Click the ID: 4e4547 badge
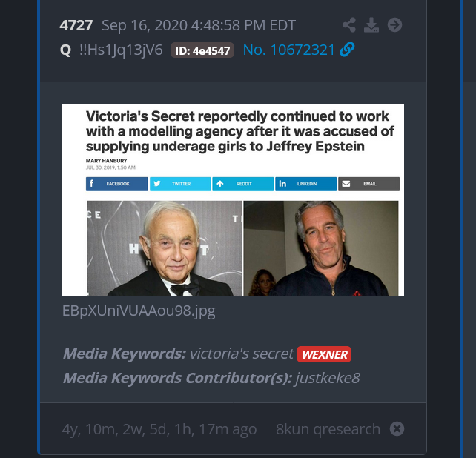The width and height of the screenshot is (476, 458). point(202,50)
